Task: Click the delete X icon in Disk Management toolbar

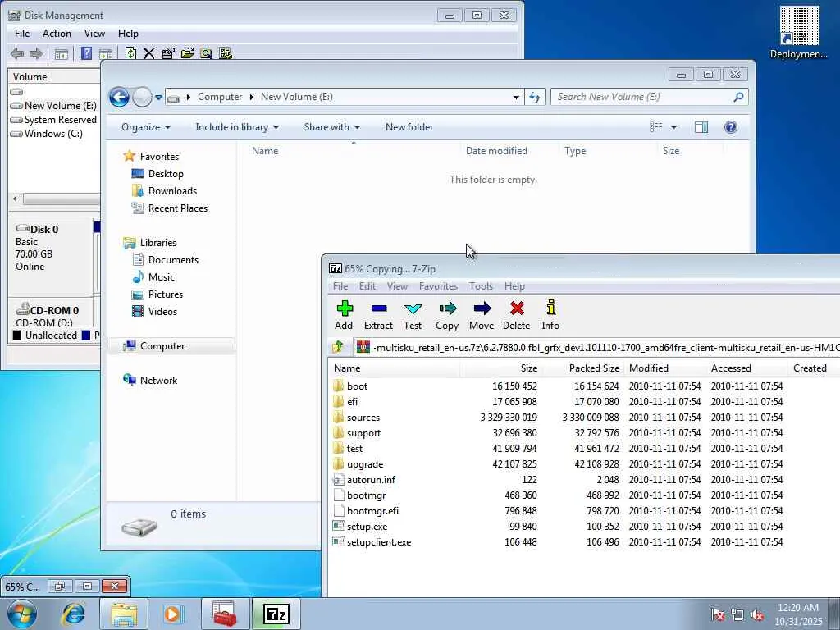Action: coord(149,53)
